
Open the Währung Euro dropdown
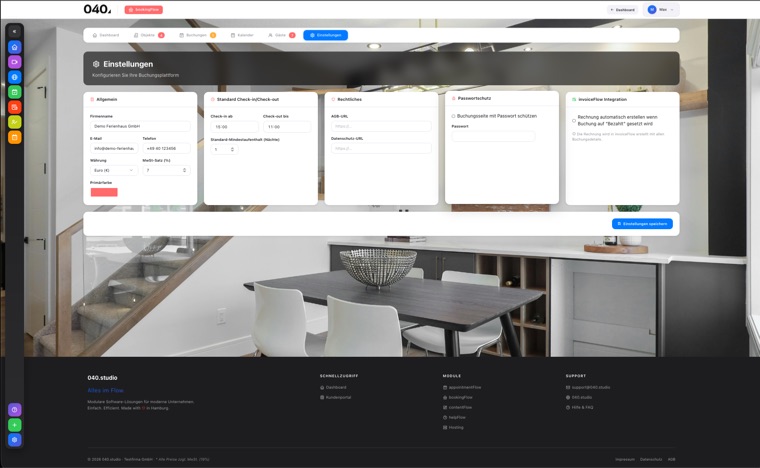click(114, 170)
